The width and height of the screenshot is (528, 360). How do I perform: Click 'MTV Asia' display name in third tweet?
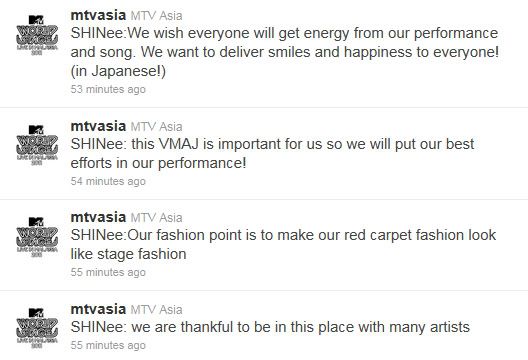157,218
